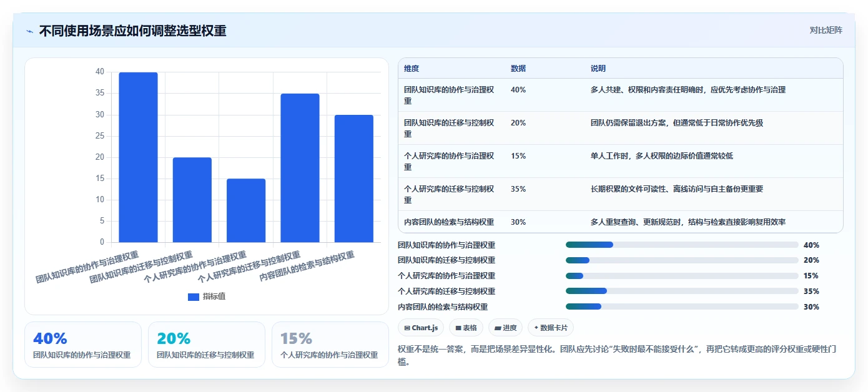Click table cell 40% in 数据 column
The height and width of the screenshot is (392, 868).
[518, 90]
